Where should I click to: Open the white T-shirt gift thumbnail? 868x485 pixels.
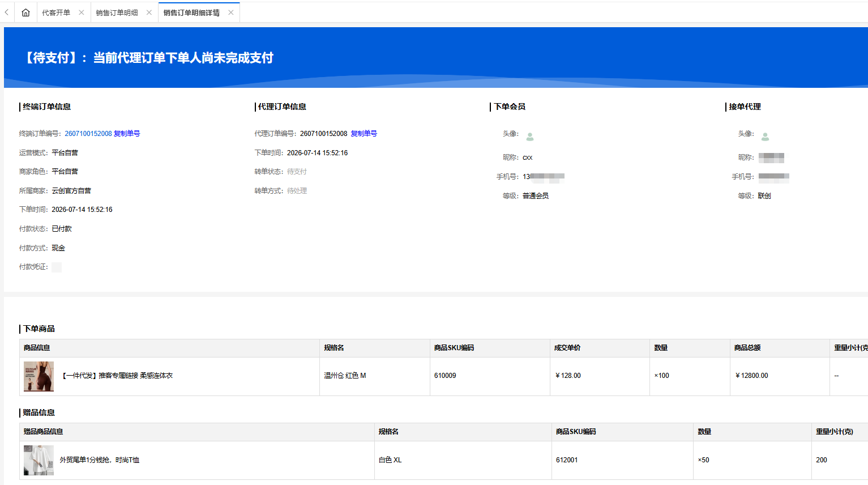(x=39, y=460)
